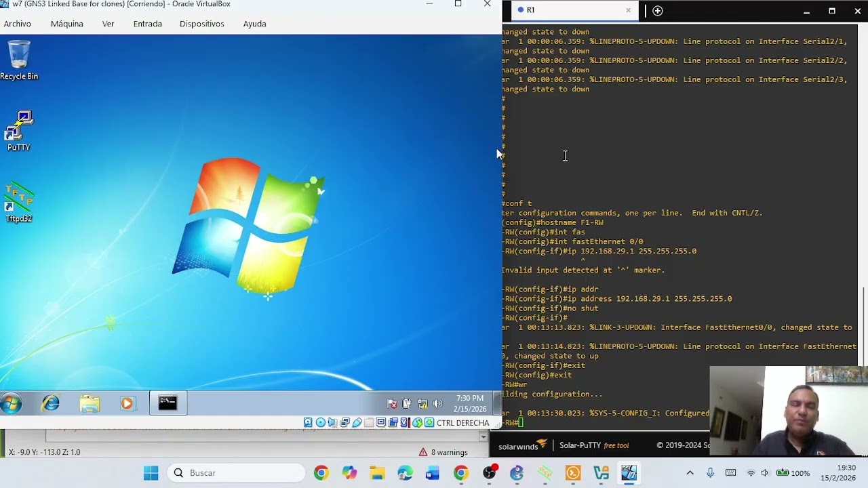Click the VirtualBox hard disk activity indicator

click(x=308, y=423)
